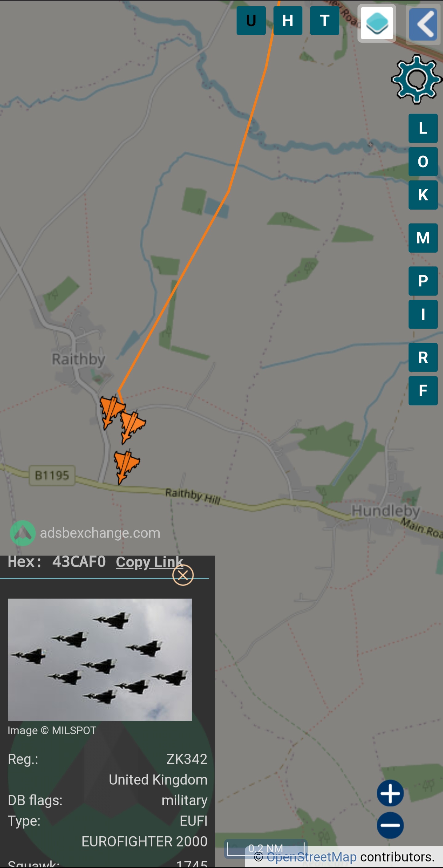The width and height of the screenshot is (443, 868).
Task: Click the Copy Link text
Action: [149, 562]
